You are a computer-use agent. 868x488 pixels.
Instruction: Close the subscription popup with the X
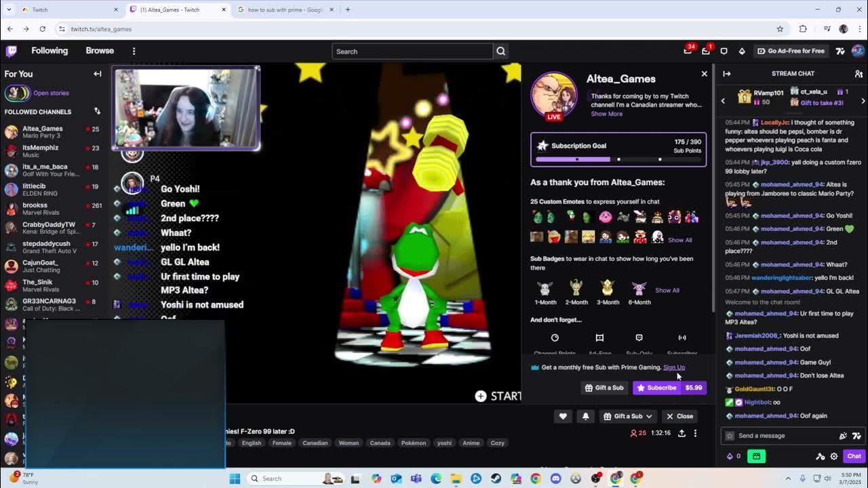coord(704,74)
